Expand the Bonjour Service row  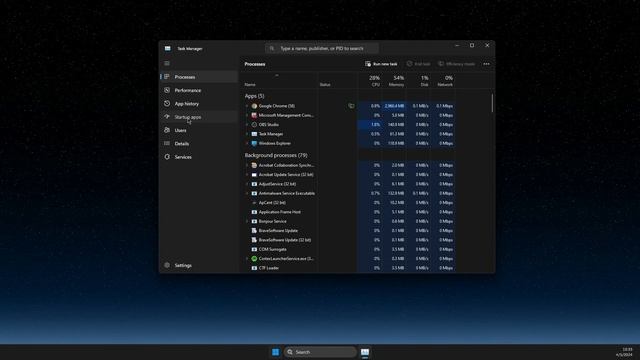pos(247,221)
